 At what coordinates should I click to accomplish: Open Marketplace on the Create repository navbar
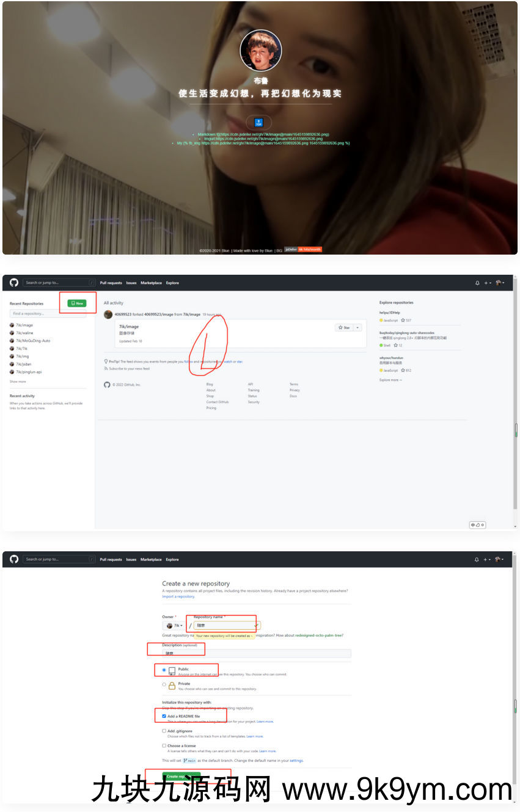pyautogui.click(x=151, y=559)
